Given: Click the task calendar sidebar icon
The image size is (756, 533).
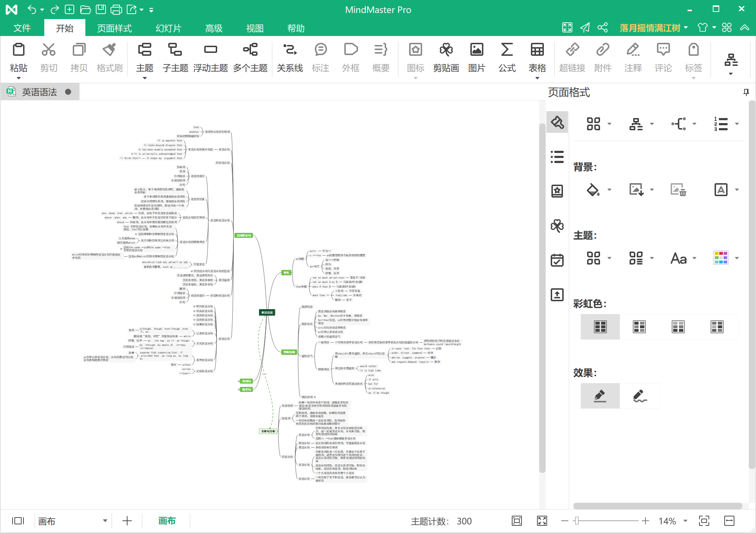Looking at the screenshot, I should [557, 260].
